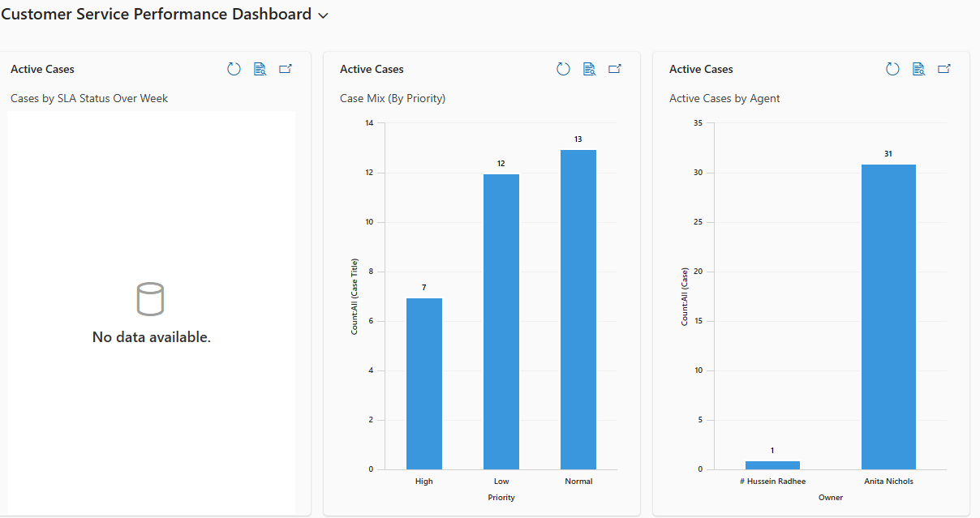Click the Cases by SLA Status Over Week heading
This screenshot has width=980, height=518.
[x=89, y=99]
